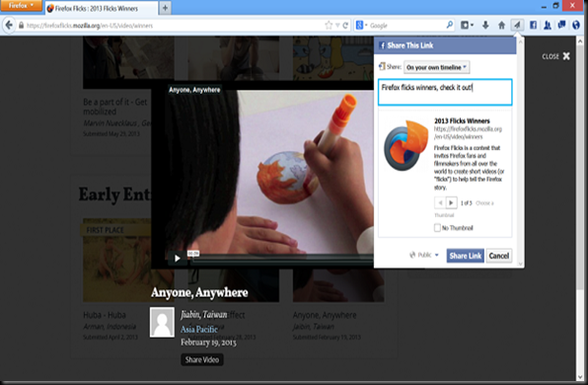Play the Anyone, Anywhere video
588x385 pixels.
pos(177,259)
